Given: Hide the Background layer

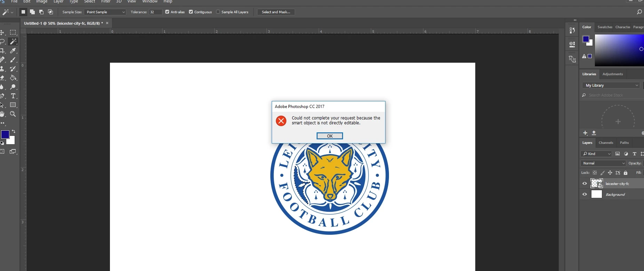Looking at the screenshot, I should [x=585, y=194].
